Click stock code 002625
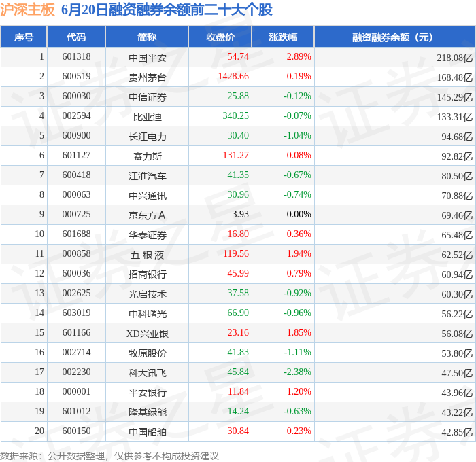Image resolution: width=476 pixels, height=462 pixels. click(x=76, y=294)
